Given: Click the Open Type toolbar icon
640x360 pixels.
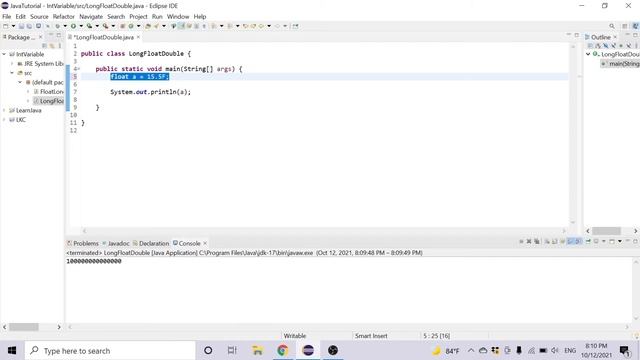Looking at the screenshot, I should (x=148, y=26).
